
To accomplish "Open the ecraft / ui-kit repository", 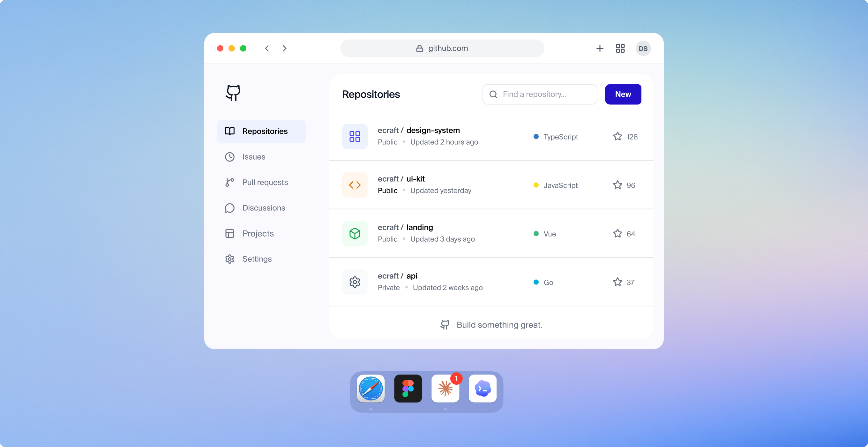I will pyautogui.click(x=401, y=179).
